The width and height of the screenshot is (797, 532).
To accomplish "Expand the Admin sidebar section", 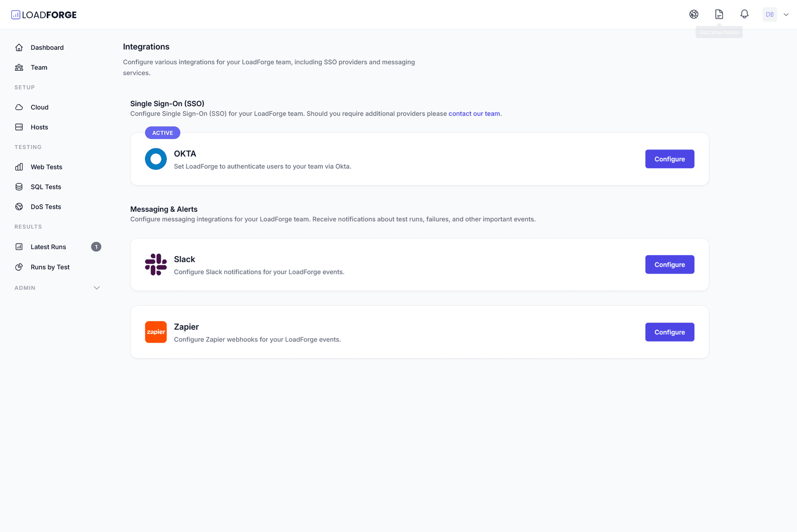I will (x=97, y=287).
